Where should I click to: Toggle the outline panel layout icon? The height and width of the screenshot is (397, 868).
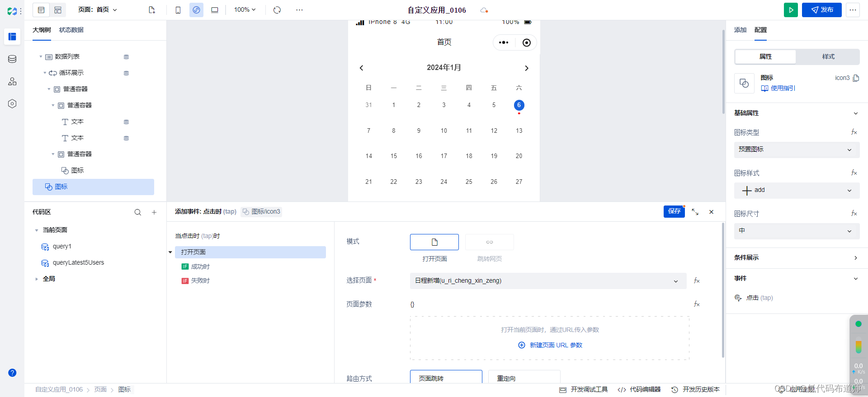click(41, 10)
